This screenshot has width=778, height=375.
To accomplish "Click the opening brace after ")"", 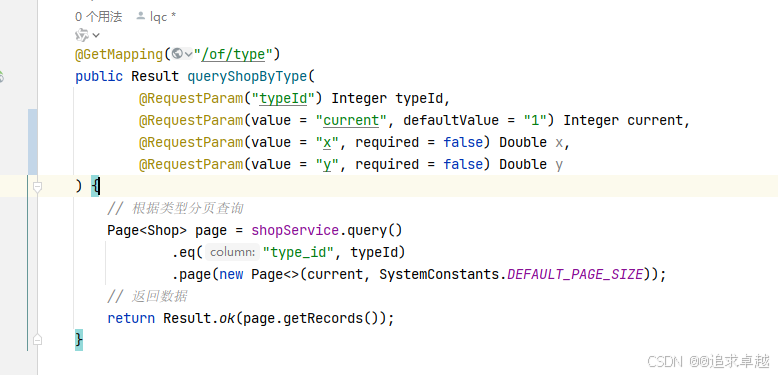I will (x=95, y=187).
